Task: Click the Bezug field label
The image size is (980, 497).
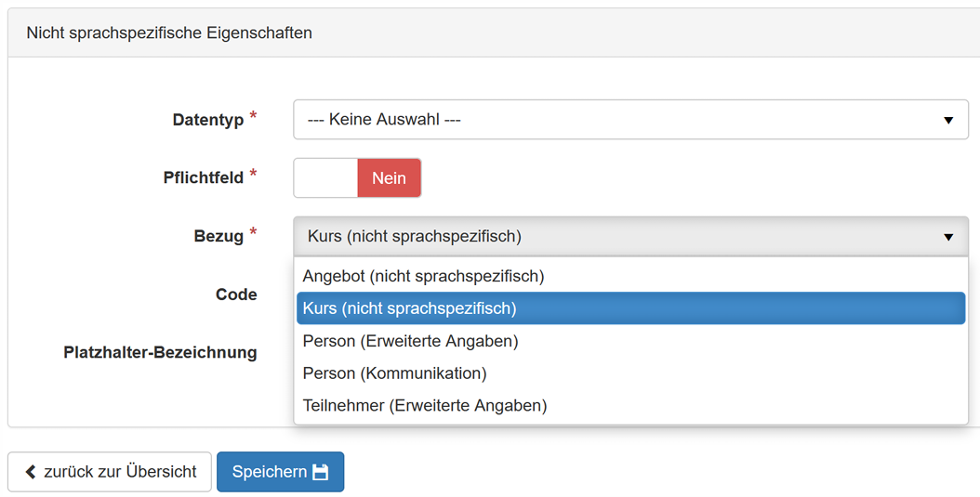Action: click(x=219, y=237)
